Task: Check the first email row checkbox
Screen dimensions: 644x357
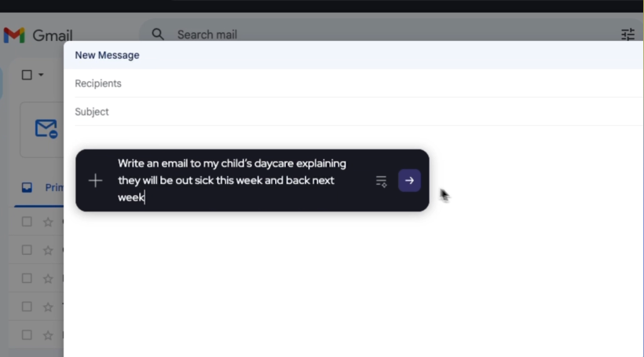Action: [27, 222]
